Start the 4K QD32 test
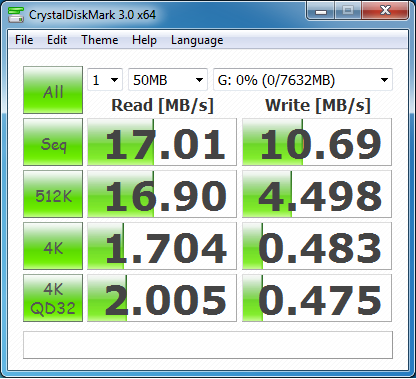Screen dimensions: 416x379 coord(53,298)
